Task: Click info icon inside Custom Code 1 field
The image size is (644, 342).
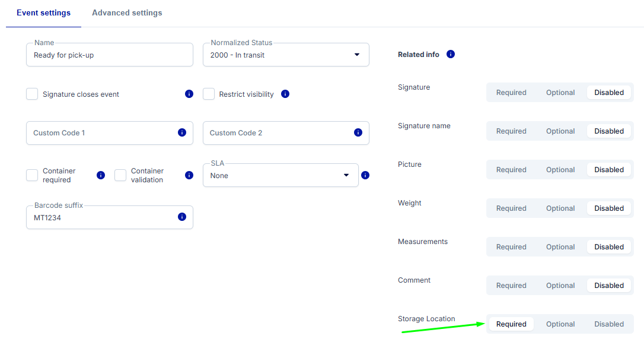Action: tap(182, 132)
